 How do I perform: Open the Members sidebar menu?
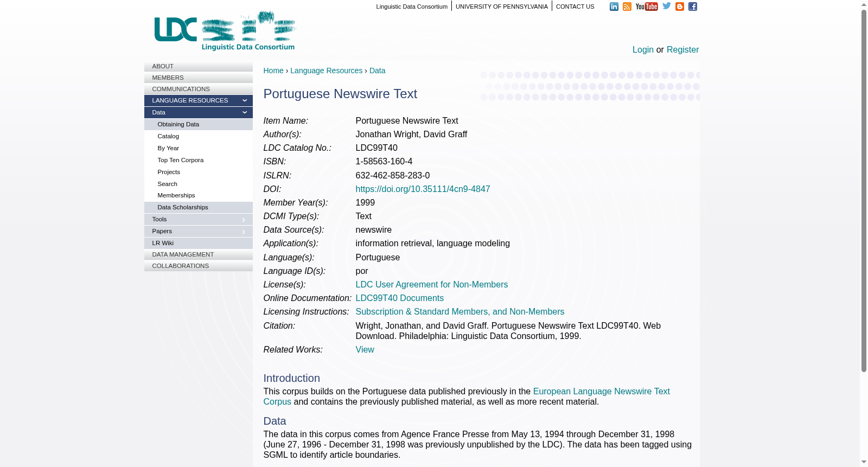click(x=199, y=78)
